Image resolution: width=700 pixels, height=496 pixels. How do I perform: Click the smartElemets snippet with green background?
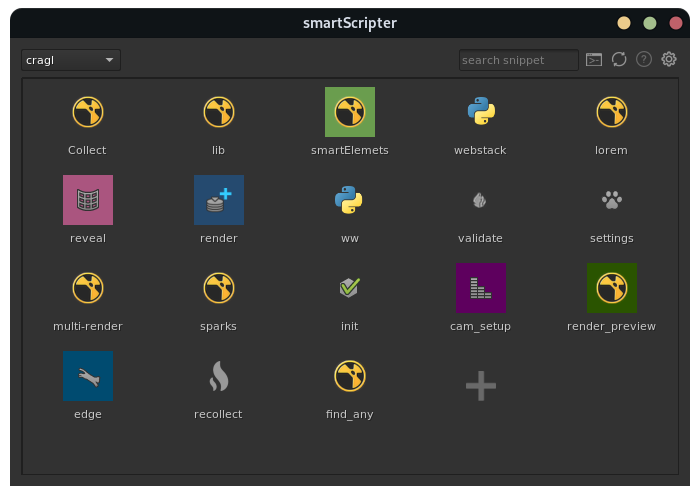click(349, 112)
